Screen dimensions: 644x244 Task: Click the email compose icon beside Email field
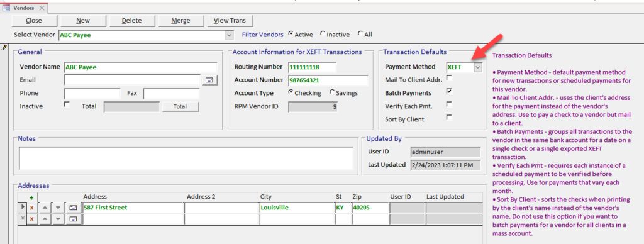pos(209,80)
